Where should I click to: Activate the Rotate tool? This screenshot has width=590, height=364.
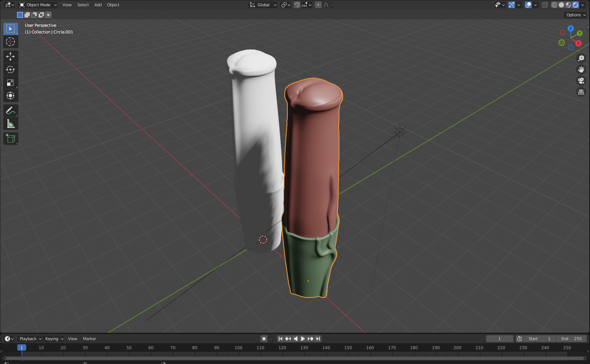pyautogui.click(x=10, y=70)
